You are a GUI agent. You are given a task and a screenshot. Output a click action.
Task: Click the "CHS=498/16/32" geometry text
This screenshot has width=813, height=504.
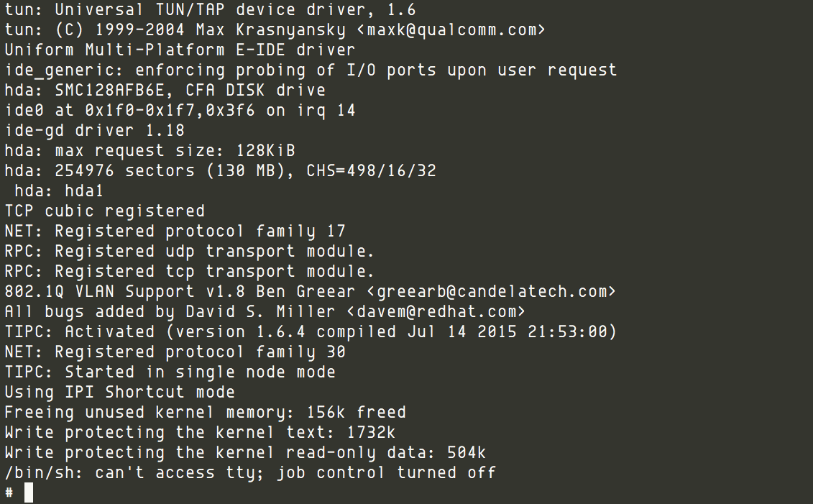[x=371, y=171]
